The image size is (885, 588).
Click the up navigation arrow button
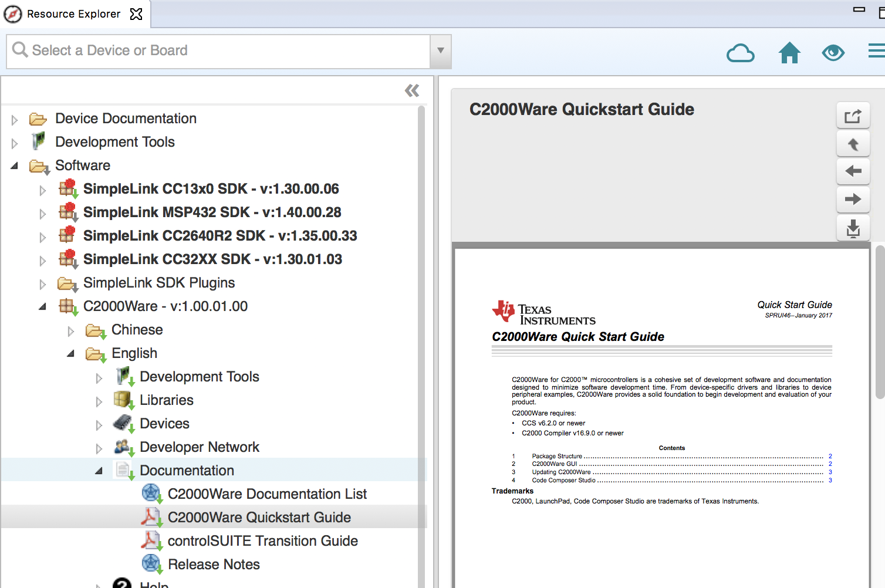point(853,144)
